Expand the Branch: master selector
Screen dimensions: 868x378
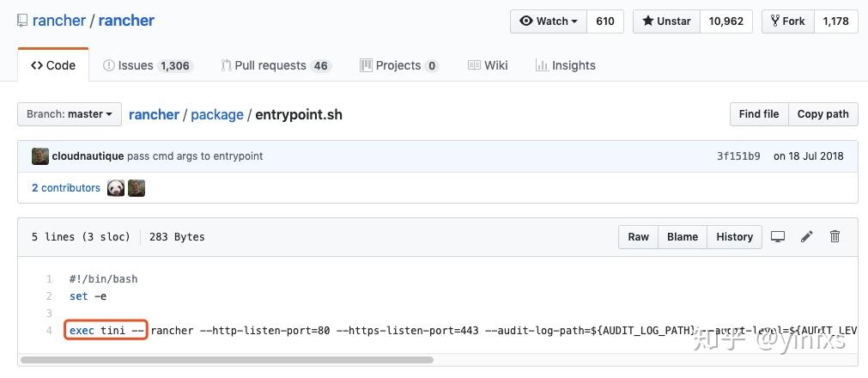tap(69, 114)
